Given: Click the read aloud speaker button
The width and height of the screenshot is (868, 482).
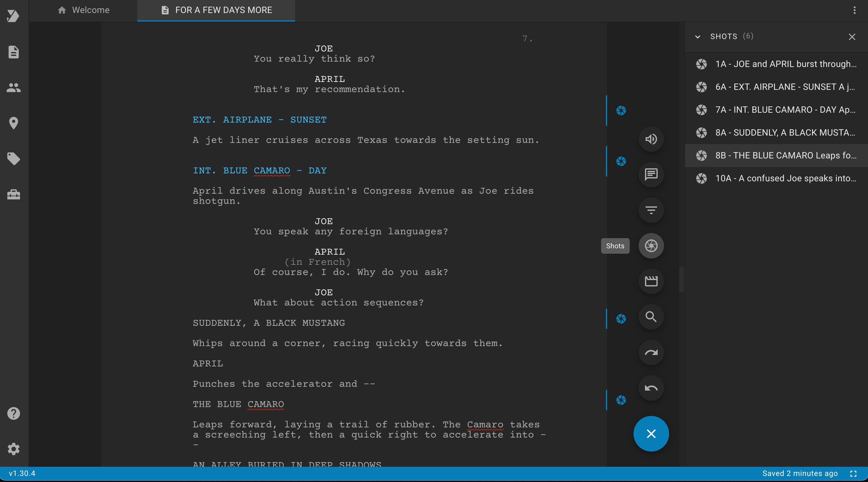Looking at the screenshot, I should pyautogui.click(x=651, y=139).
